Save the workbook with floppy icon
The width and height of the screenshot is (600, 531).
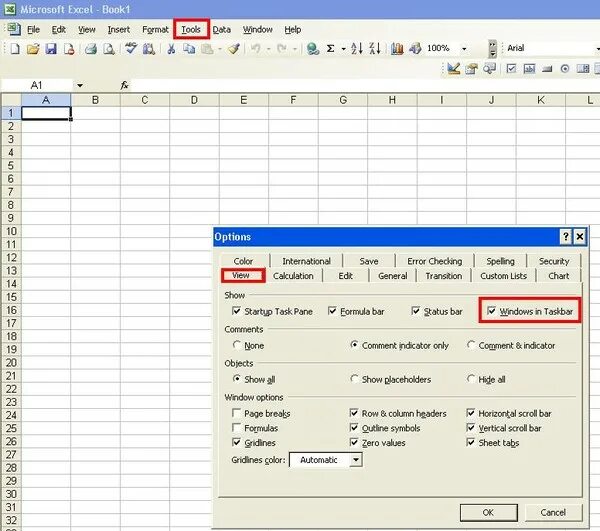[x=51, y=49]
